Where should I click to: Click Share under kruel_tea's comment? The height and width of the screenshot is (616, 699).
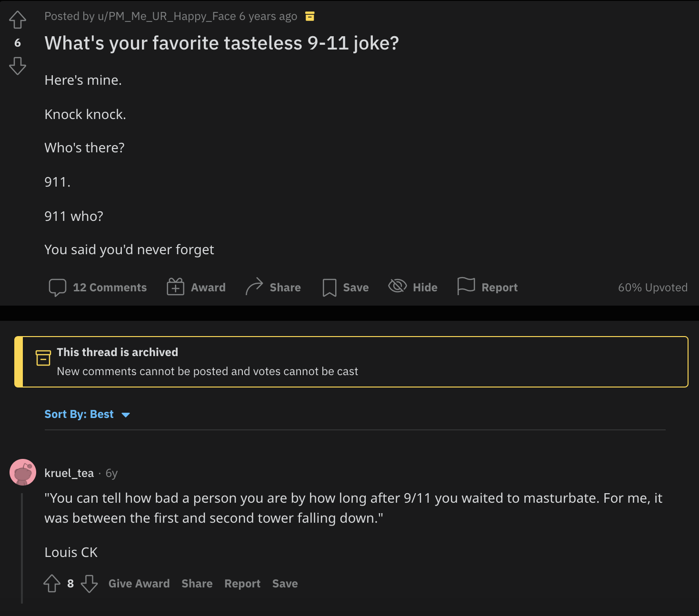pos(197,583)
